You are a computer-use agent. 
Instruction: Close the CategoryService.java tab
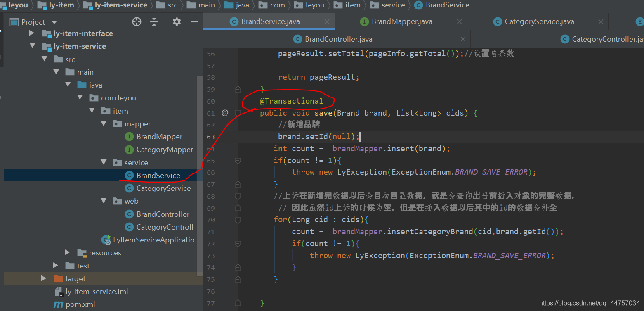pyautogui.click(x=601, y=22)
